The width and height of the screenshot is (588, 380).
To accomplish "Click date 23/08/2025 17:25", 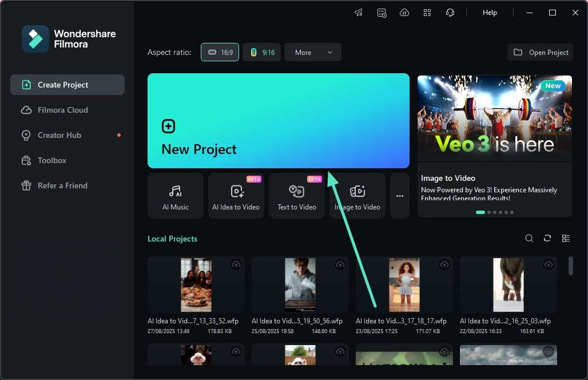I will click(376, 331).
